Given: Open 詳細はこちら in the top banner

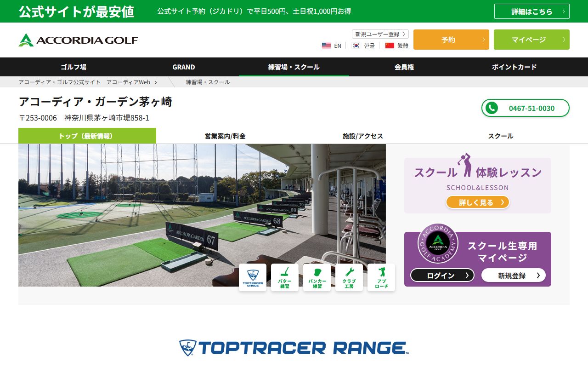Looking at the screenshot, I should pyautogui.click(x=532, y=11).
